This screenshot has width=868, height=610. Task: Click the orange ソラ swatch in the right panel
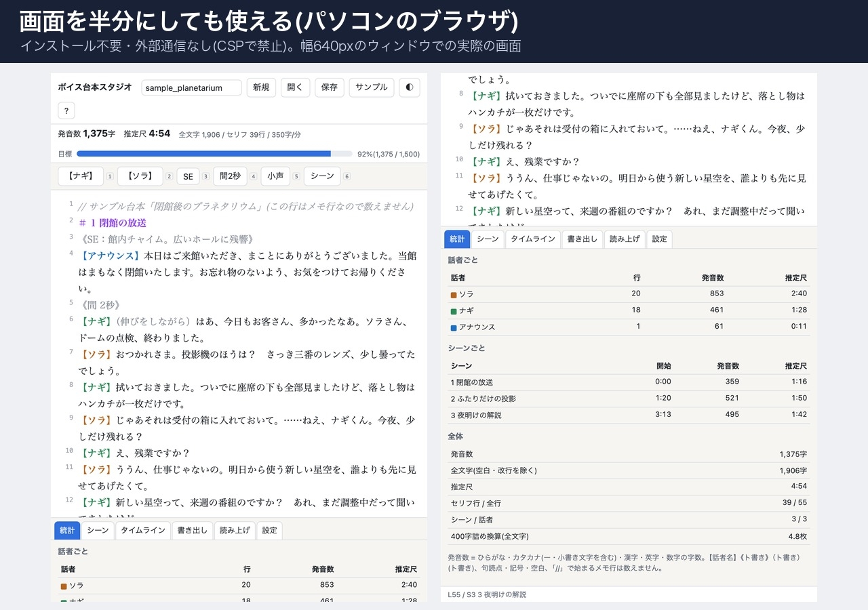point(454,294)
